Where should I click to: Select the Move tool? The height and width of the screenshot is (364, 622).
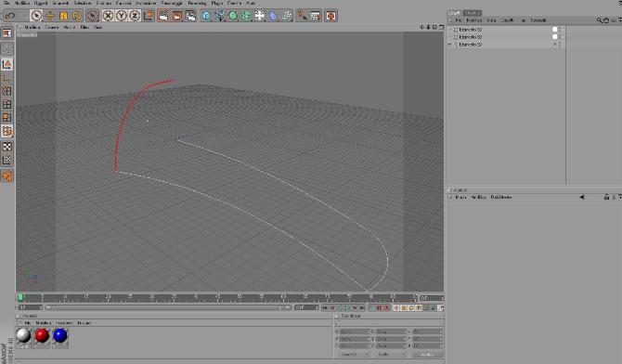pos(50,16)
